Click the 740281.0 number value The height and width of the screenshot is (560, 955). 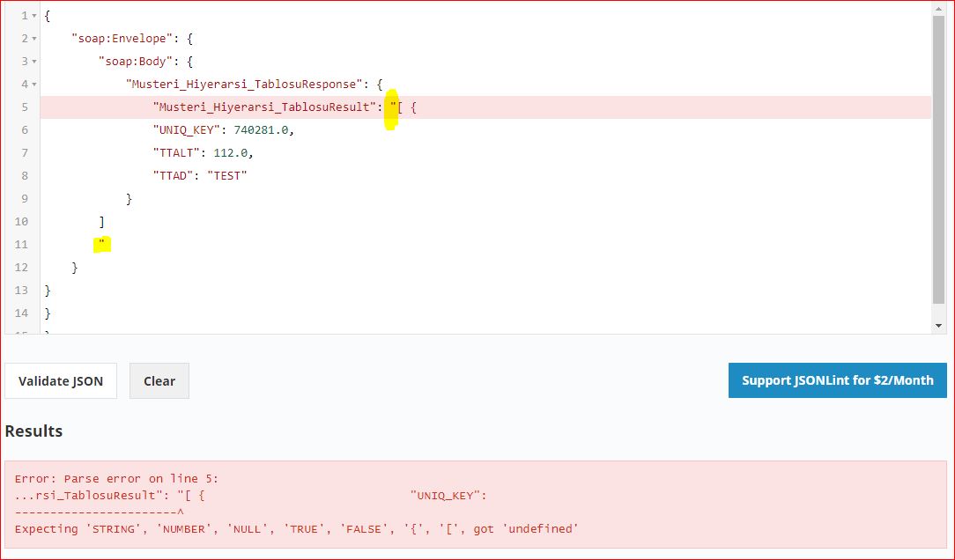click(x=263, y=130)
